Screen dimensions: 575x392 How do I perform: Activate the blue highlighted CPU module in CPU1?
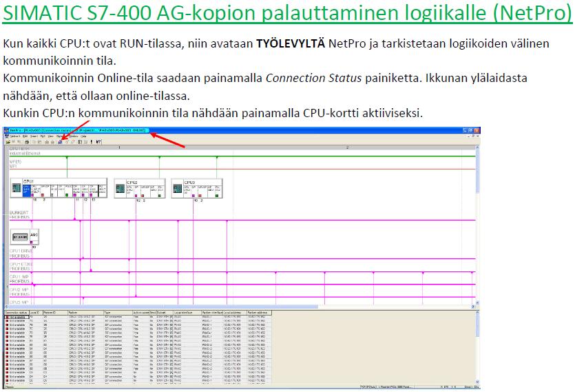[x=26, y=190]
